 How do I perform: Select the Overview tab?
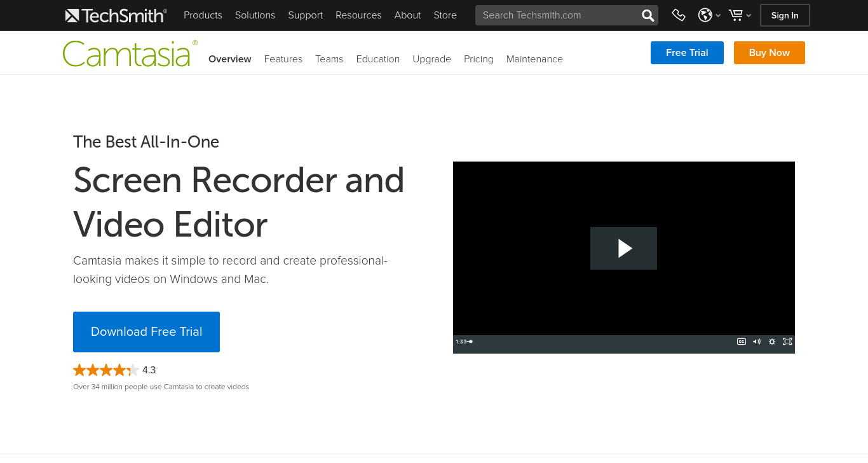point(230,59)
